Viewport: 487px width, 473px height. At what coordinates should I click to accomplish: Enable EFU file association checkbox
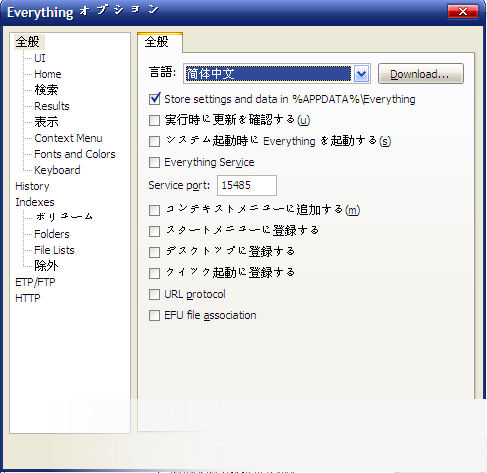[154, 316]
